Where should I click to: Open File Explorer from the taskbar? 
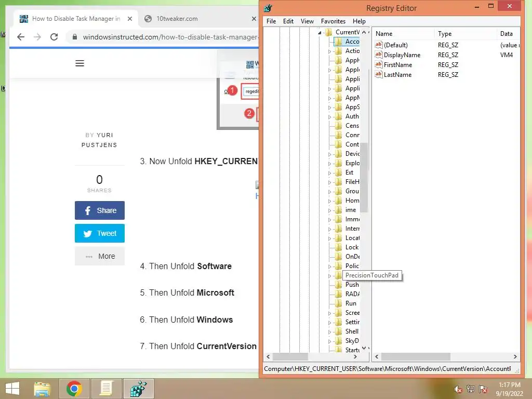pos(43,389)
